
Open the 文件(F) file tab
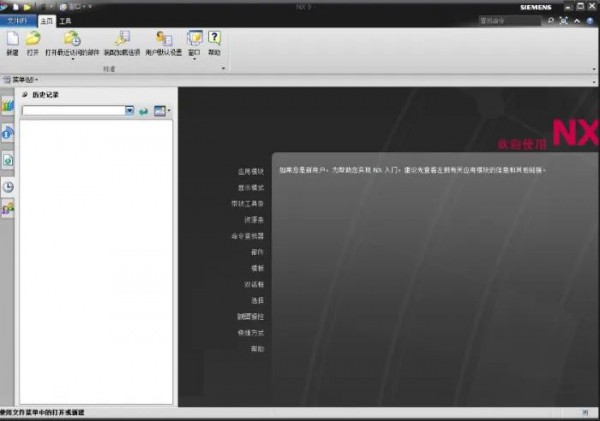point(18,21)
